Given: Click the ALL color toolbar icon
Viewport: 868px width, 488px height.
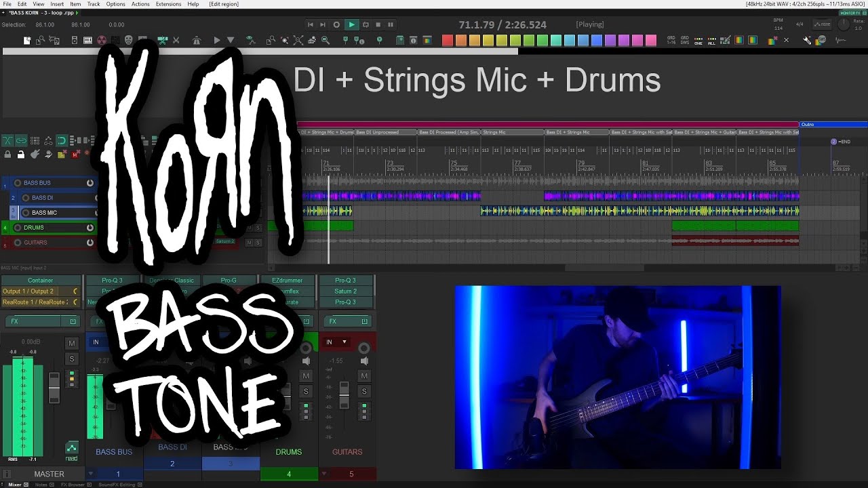Looking at the screenshot, I should click(711, 41).
